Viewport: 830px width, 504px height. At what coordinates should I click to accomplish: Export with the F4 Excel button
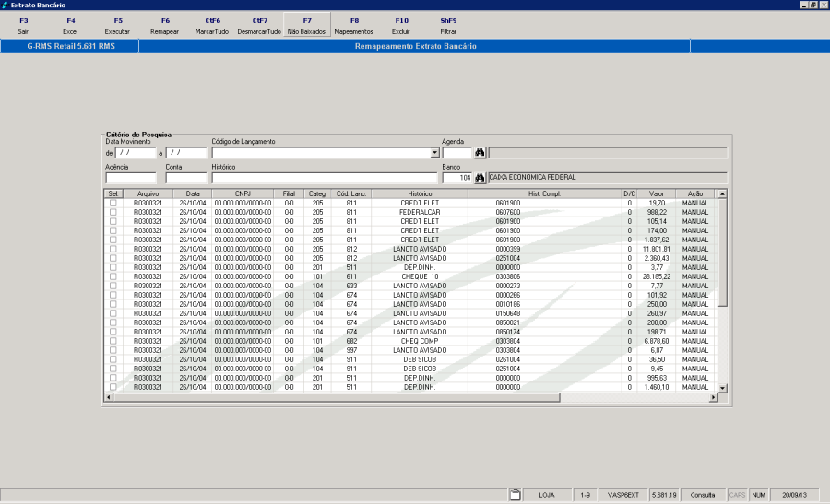tap(70, 26)
